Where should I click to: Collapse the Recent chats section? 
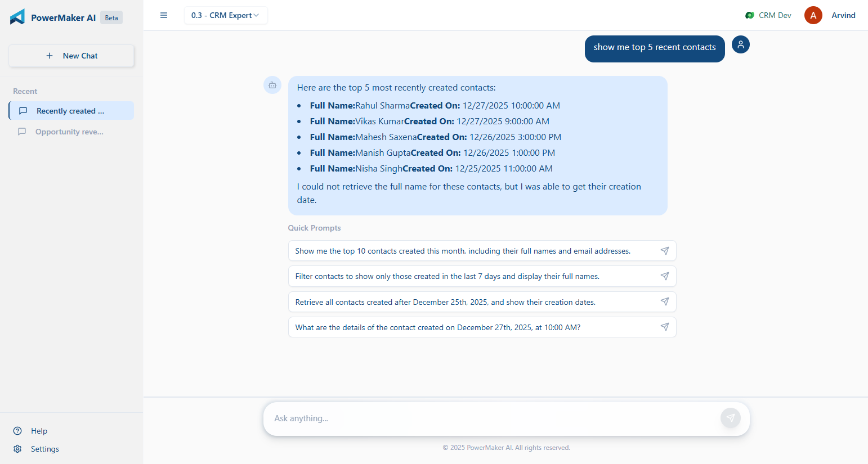pos(25,91)
